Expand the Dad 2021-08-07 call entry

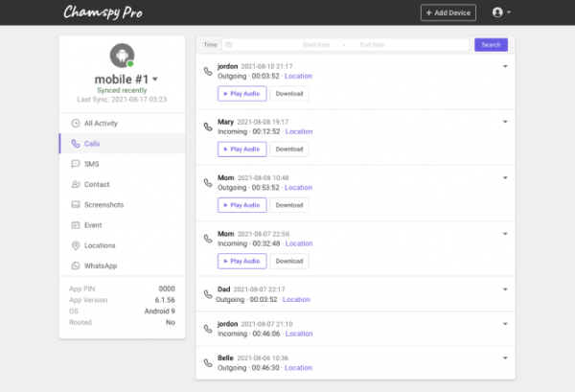505,289
